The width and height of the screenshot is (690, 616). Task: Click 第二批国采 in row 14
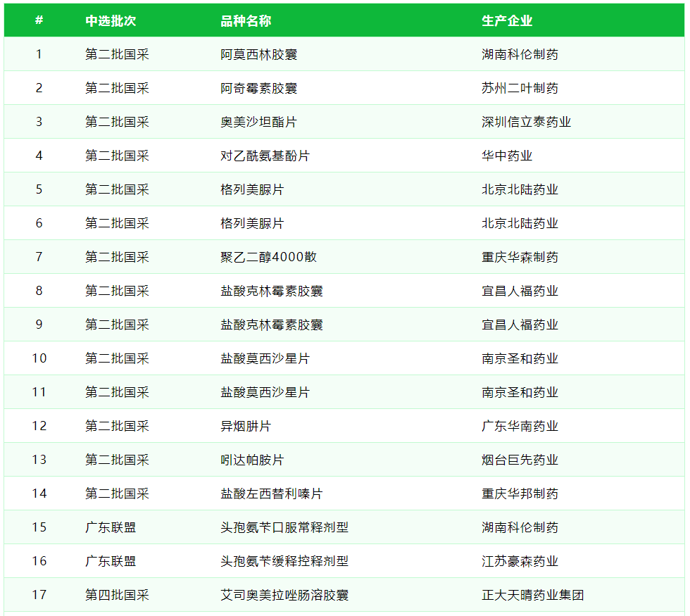(x=117, y=494)
